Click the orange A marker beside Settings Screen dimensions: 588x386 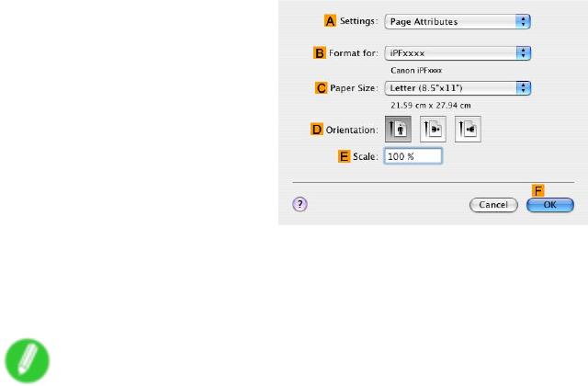point(330,20)
